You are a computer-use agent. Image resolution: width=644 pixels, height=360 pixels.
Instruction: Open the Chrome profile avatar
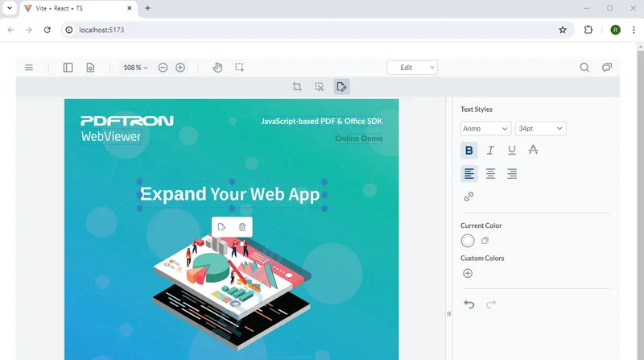(x=615, y=30)
